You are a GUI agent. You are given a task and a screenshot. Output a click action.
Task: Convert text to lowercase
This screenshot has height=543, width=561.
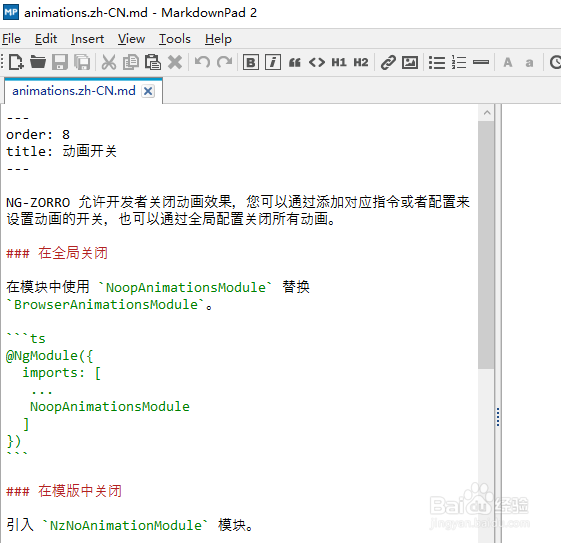530,63
